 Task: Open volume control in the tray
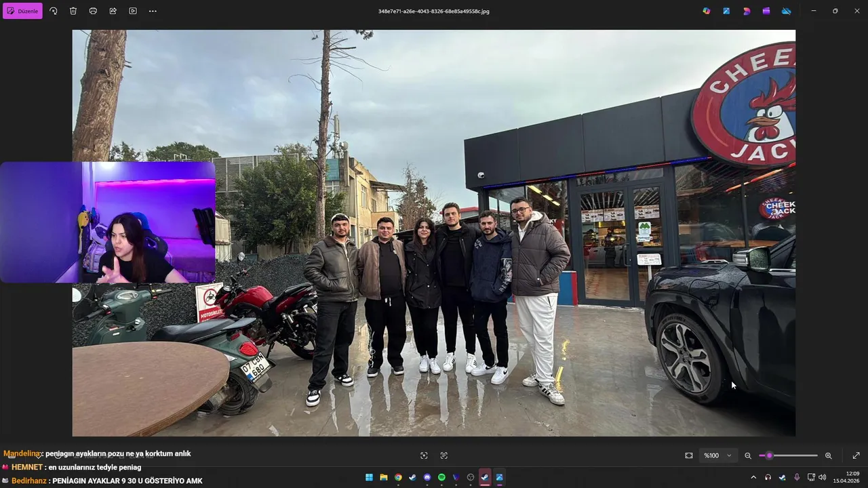(x=823, y=477)
